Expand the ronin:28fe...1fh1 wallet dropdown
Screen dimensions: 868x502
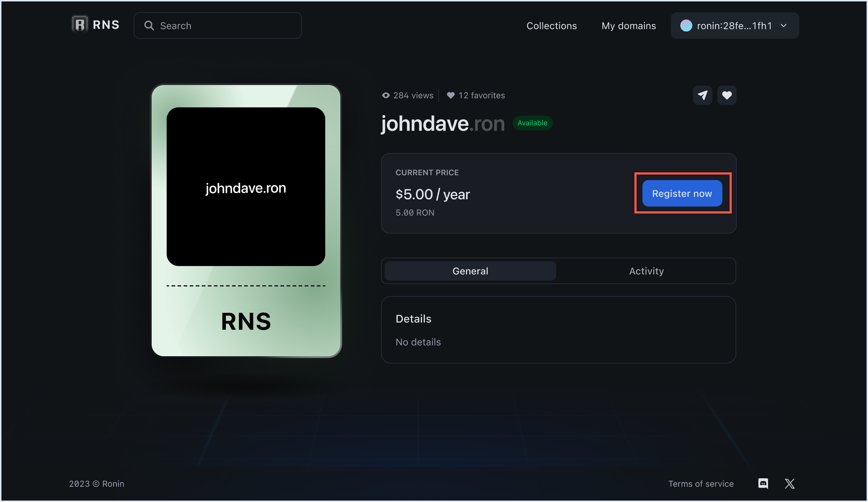tap(735, 26)
